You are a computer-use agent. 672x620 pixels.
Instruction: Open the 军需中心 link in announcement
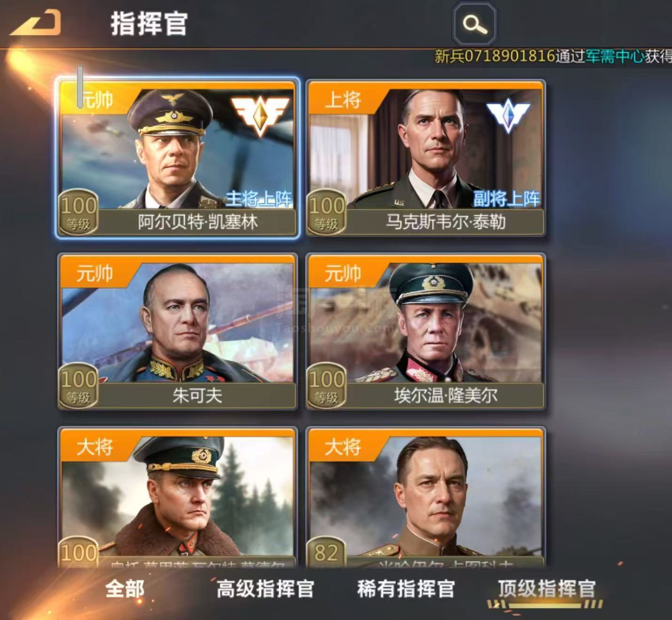click(615, 56)
